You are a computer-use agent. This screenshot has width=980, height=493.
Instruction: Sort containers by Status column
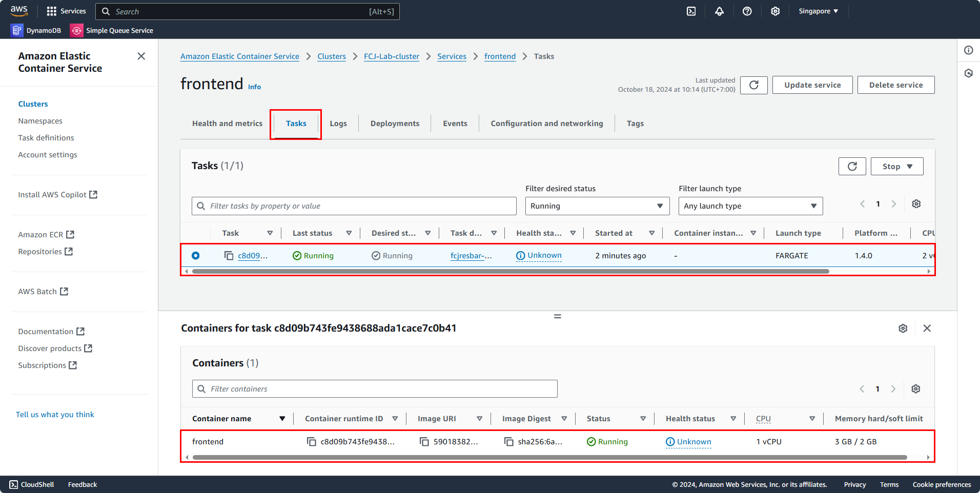coord(643,419)
